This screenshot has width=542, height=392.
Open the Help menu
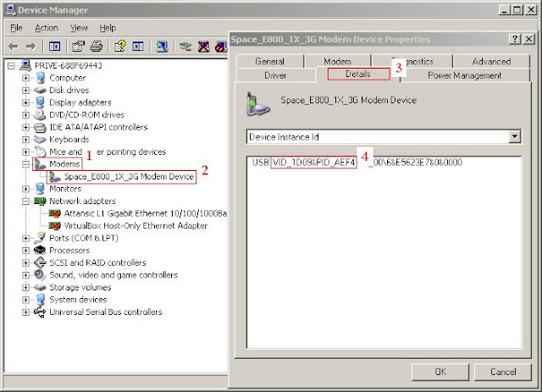click(108, 28)
